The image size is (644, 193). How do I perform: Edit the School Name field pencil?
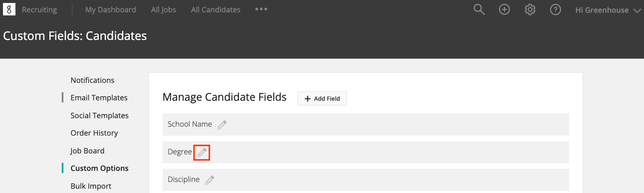222,125
